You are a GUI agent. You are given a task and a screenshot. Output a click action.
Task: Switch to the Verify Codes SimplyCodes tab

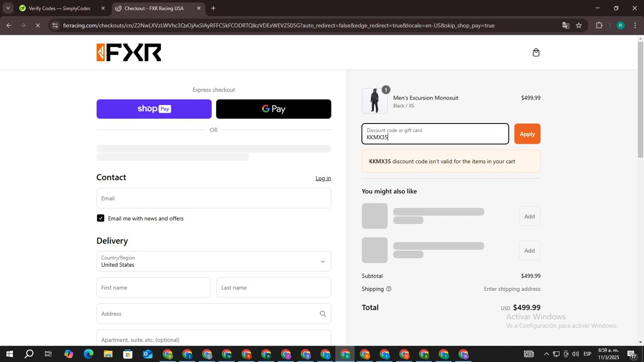click(59, 8)
